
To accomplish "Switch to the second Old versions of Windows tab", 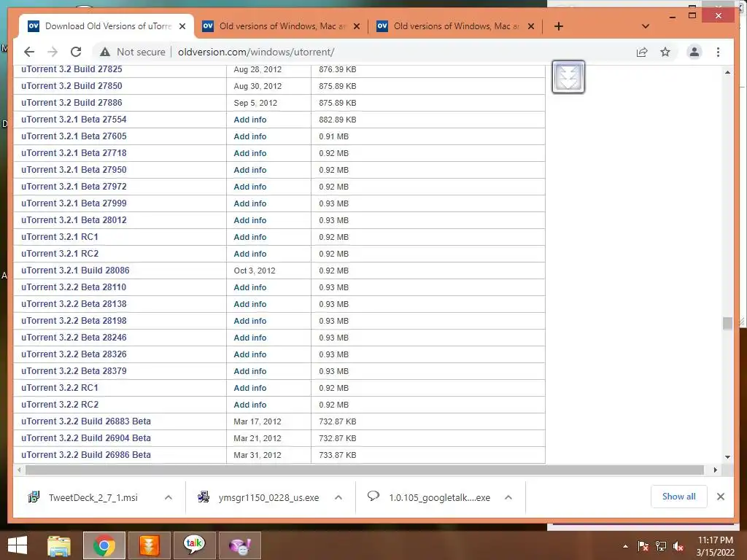I will (x=281, y=26).
